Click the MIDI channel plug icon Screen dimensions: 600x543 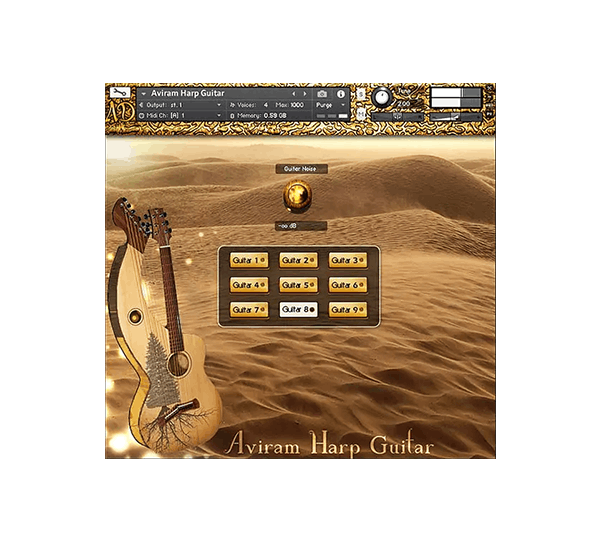coord(142,115)
